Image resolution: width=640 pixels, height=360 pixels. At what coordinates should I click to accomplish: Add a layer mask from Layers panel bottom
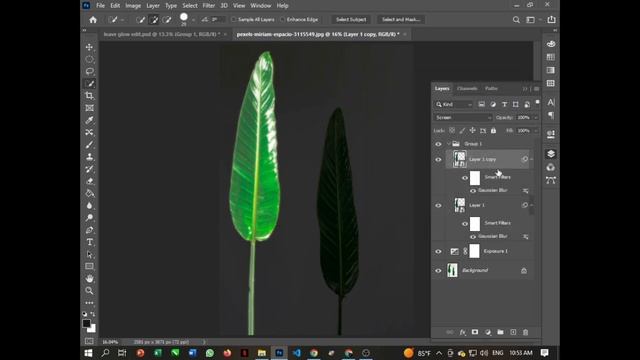[475, 332]
